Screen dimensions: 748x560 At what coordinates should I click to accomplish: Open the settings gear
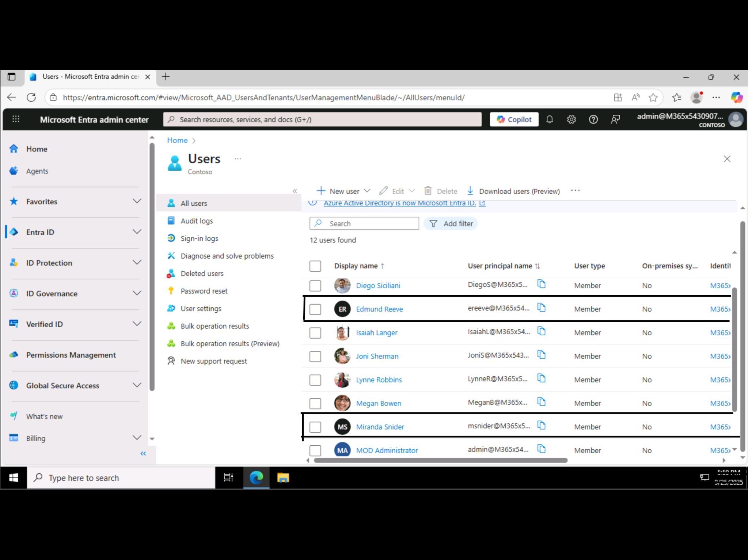571,119
